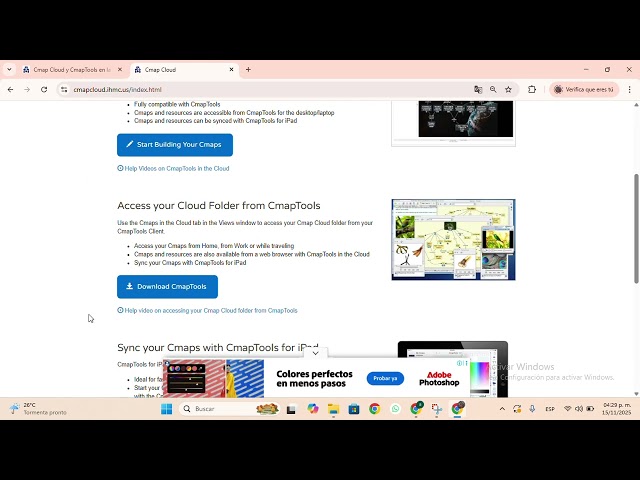Click the 'Verifica que eres tú' profile button
640x480 pixels.
click(584, 89)
